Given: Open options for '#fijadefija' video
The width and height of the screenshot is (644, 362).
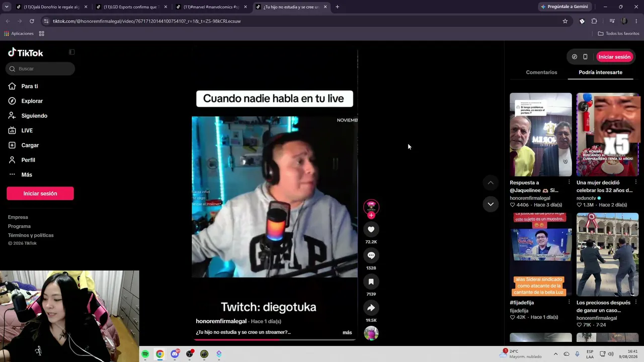Looking at the screenshot, I should tap(569, 302).
